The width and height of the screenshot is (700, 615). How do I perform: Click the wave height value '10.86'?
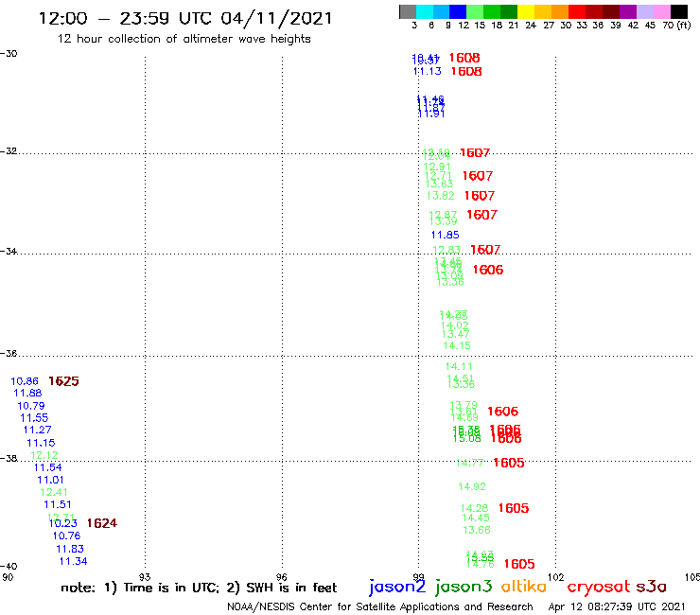coord(25,381)
